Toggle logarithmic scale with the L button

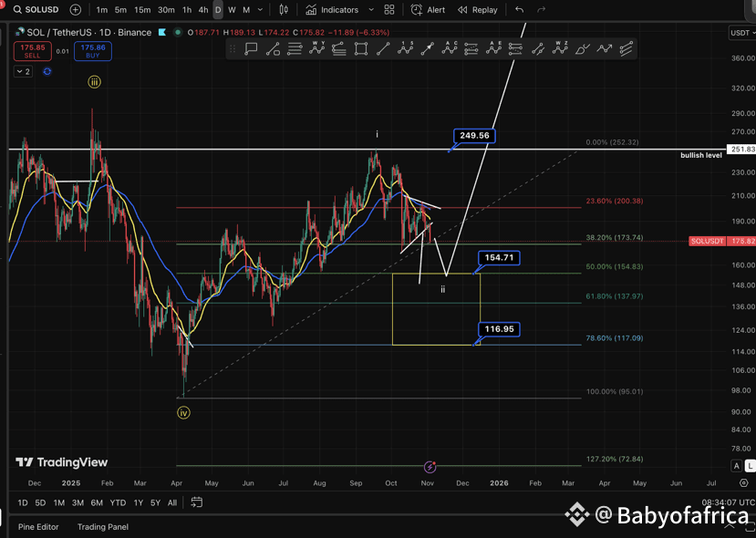(x=750, y=466)
